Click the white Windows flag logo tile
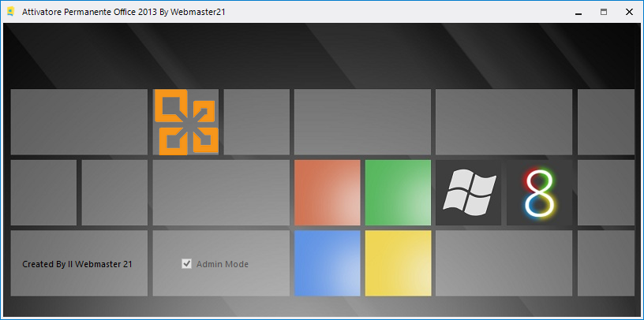 469,193
